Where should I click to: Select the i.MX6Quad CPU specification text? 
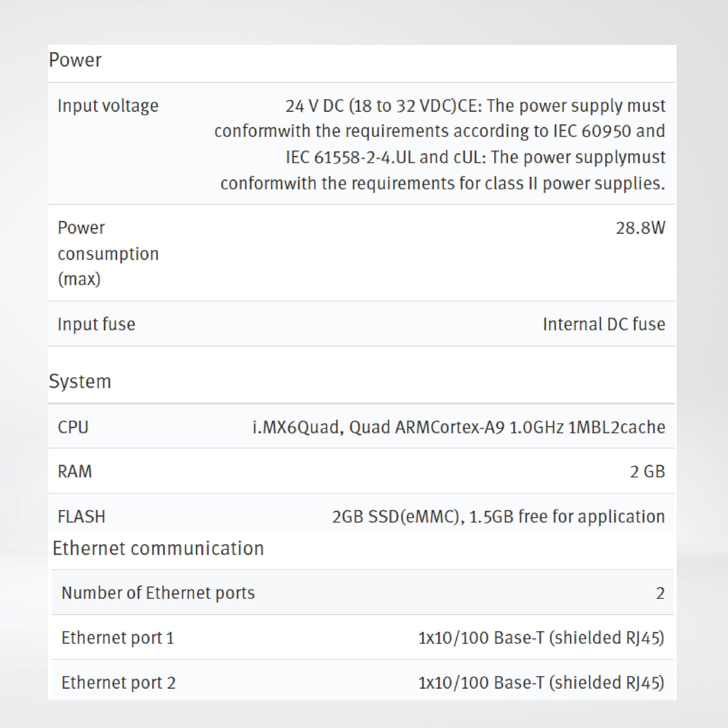tap(459, 427)
